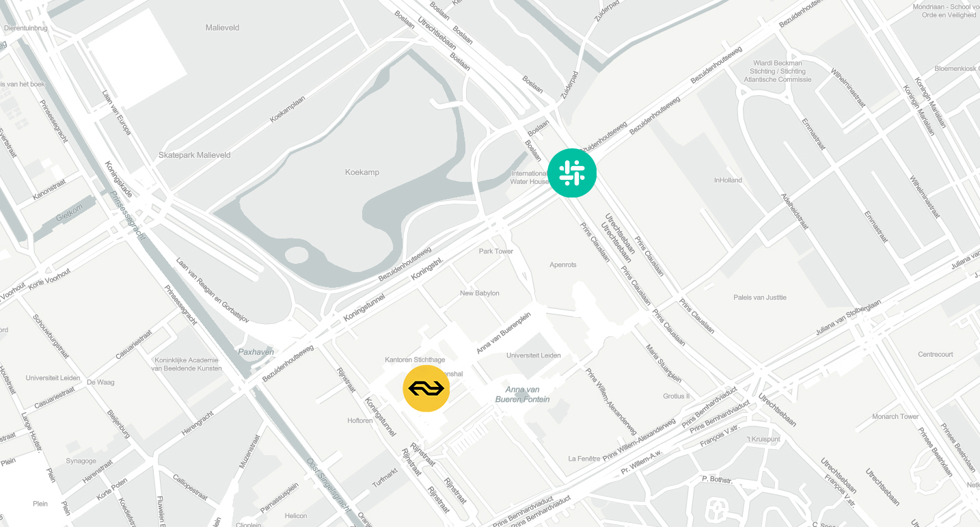
Task: Click the Park Tower place label
Action: 496,252
